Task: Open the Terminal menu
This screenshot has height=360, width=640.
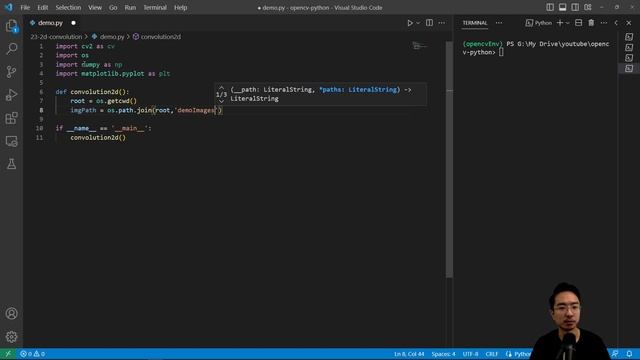Action: [155, 7]
